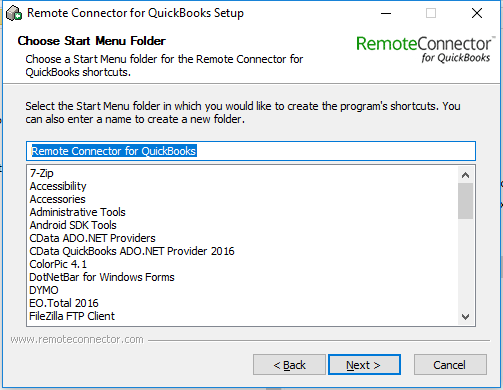Screen dimensions: 503x390
Task: Select Administrative Tools in the list
Action: 77,212
